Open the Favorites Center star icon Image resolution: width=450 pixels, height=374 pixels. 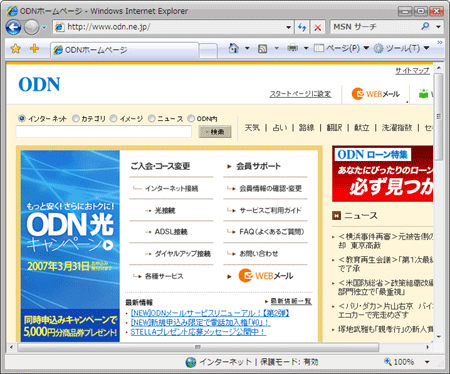[x=15, y=49]
